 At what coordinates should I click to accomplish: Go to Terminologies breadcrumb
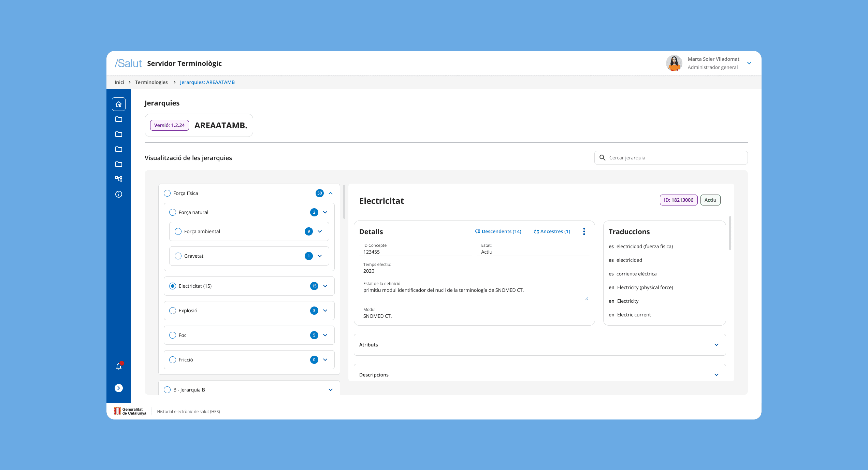pos(151,82)
